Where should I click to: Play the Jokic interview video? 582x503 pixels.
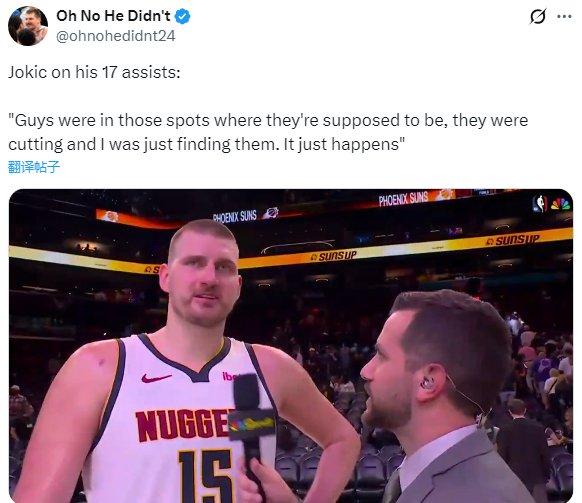[291, 346]
